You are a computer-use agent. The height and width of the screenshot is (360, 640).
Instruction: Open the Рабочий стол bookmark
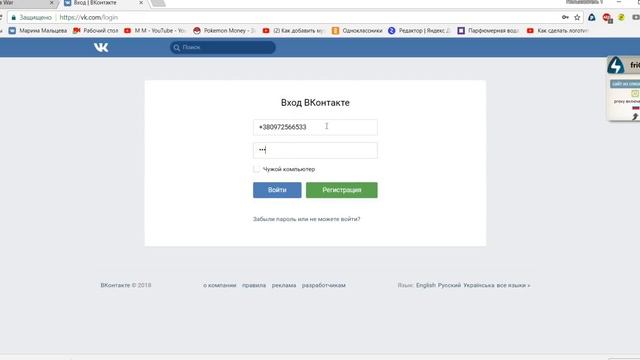pyautogui.click(x=96, y=31)
